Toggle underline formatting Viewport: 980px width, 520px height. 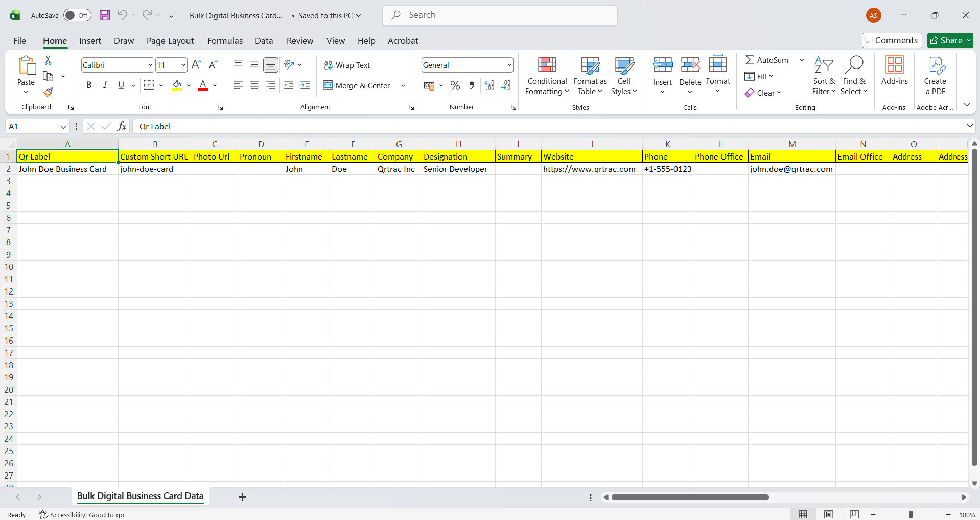(x=121, y=85)
